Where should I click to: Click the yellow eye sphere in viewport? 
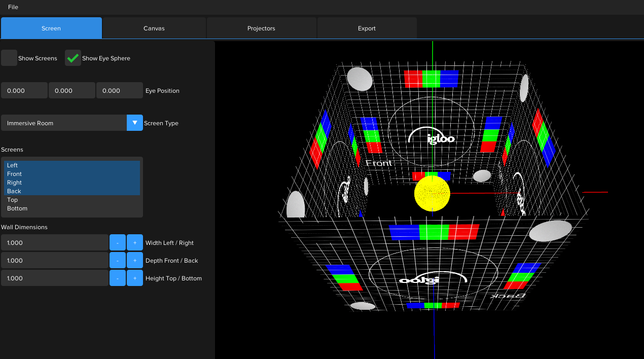[432, 194]
